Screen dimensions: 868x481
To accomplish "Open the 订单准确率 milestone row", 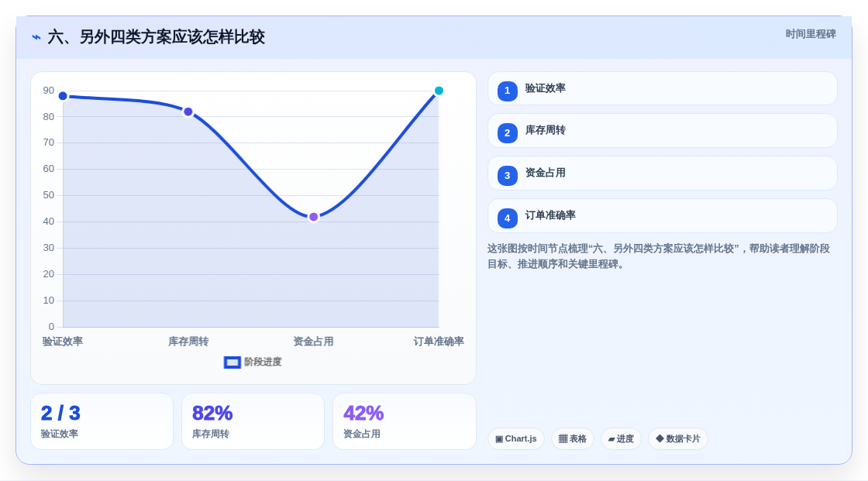I will 662,216.
